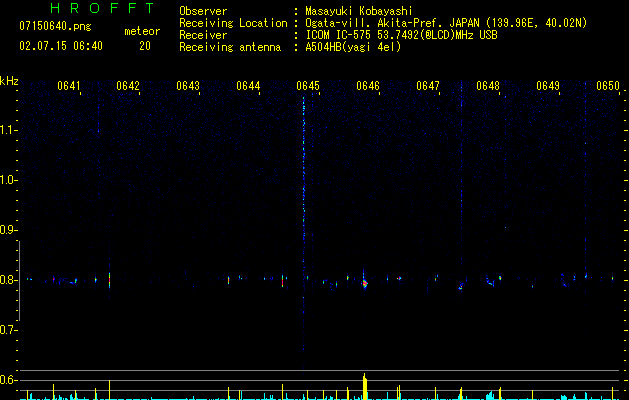Click the 0646 time marker

coord(368,86)
